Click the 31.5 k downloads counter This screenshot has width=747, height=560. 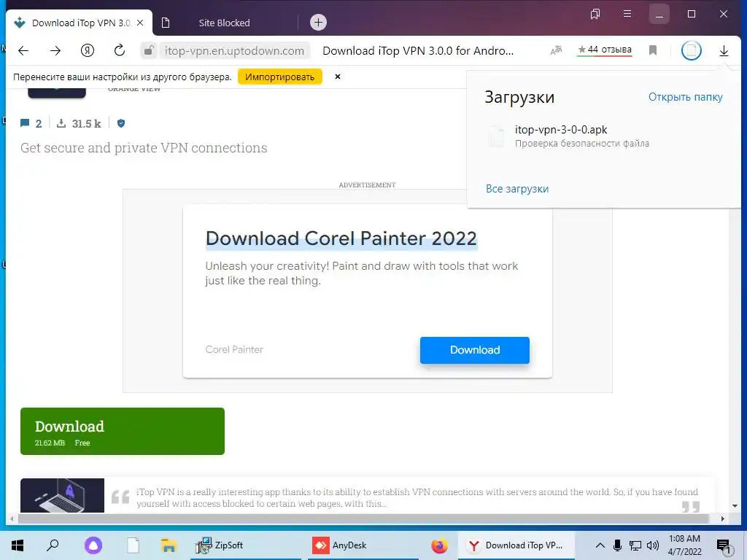coord(79,124)
